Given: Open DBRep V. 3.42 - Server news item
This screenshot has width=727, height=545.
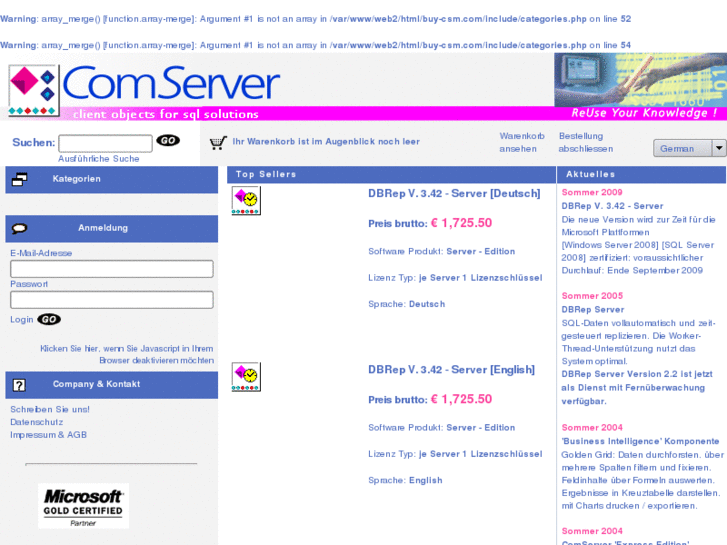Looking at the screenshot, I should 612,206.
